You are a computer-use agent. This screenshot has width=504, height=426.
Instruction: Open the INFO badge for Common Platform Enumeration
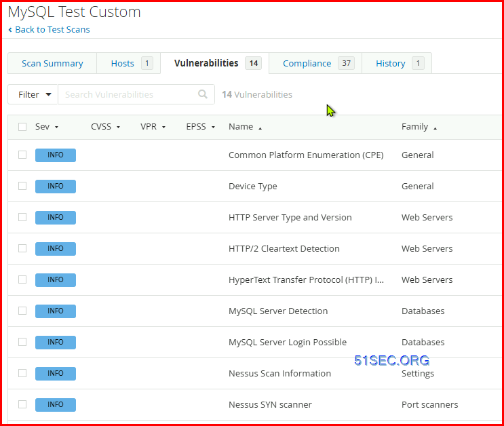coord(56,155)
